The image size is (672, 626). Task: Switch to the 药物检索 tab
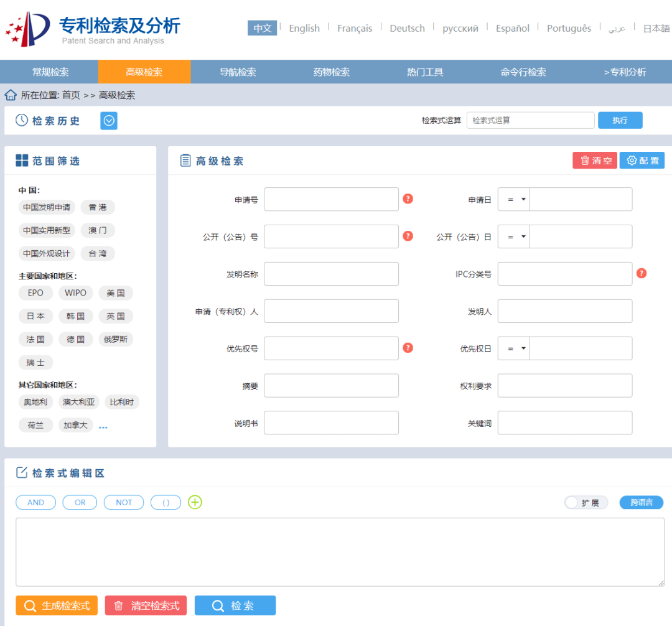pos(330,72)
